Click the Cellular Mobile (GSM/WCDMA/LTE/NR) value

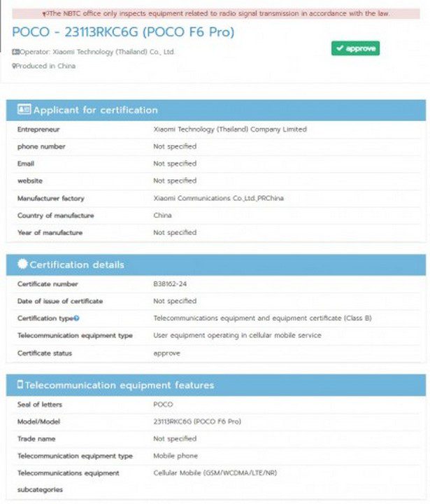click(x=213, y=473)
